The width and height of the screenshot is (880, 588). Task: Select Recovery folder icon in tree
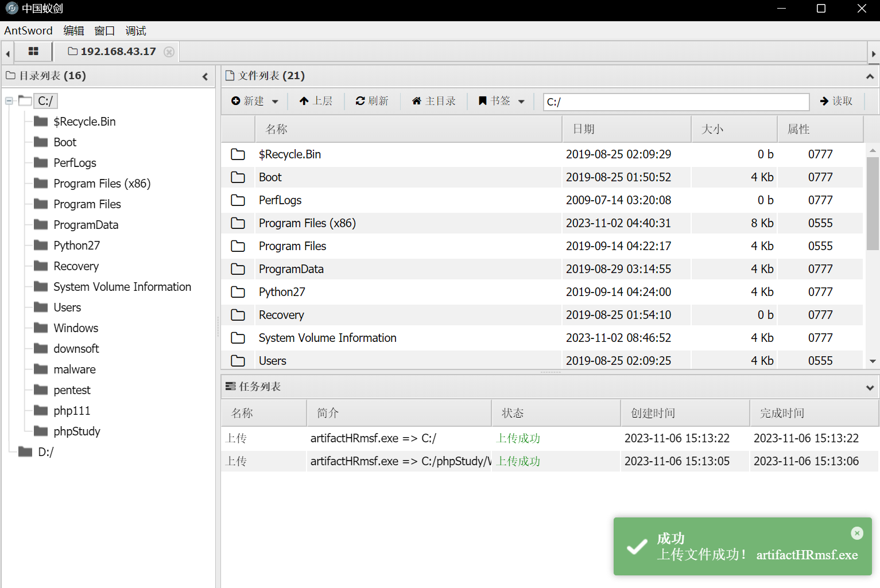point(41,266)
